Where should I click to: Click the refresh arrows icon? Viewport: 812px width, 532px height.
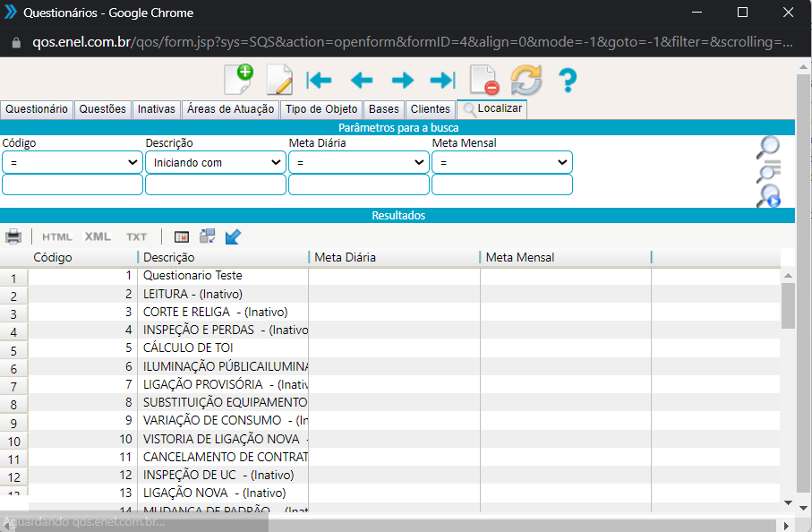[x=526, y=81]
